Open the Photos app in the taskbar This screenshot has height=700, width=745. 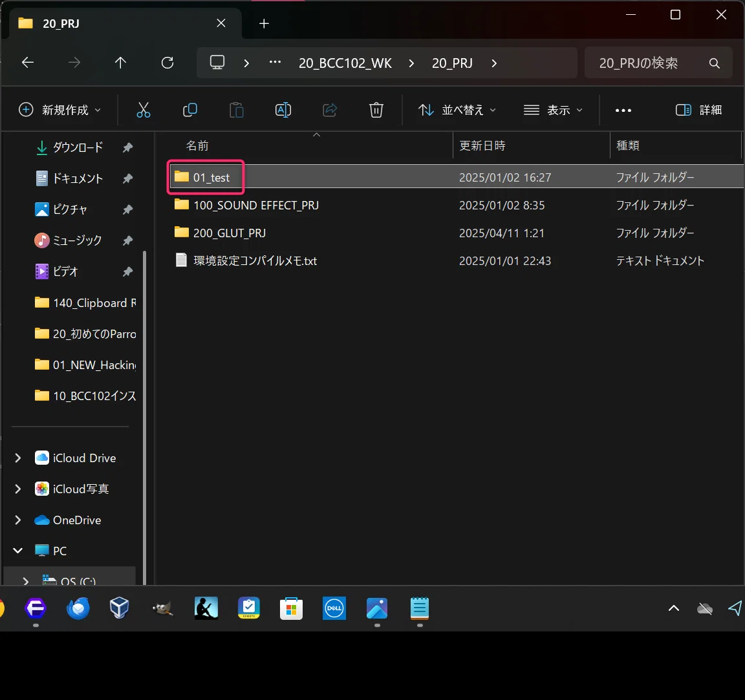(377, 608)
